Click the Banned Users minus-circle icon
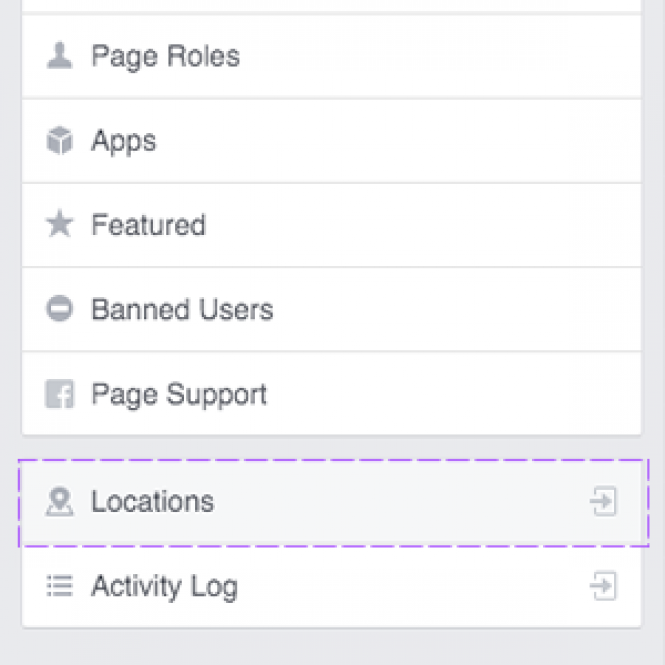The width and height of the screenshot is (665, 665). point(59,308)
